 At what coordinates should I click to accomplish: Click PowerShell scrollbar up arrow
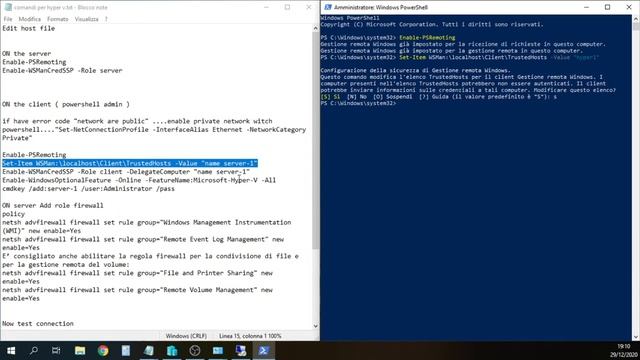(x=636, y=18)
